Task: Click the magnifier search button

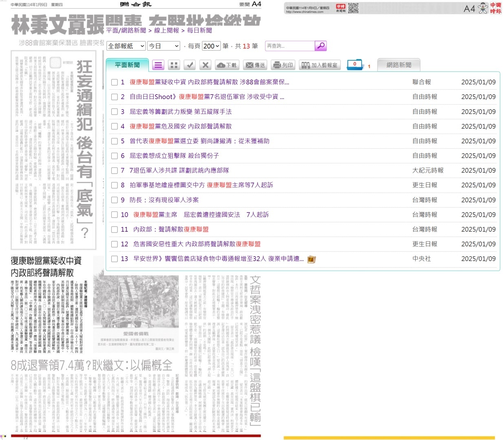Action: coord(321,46)
